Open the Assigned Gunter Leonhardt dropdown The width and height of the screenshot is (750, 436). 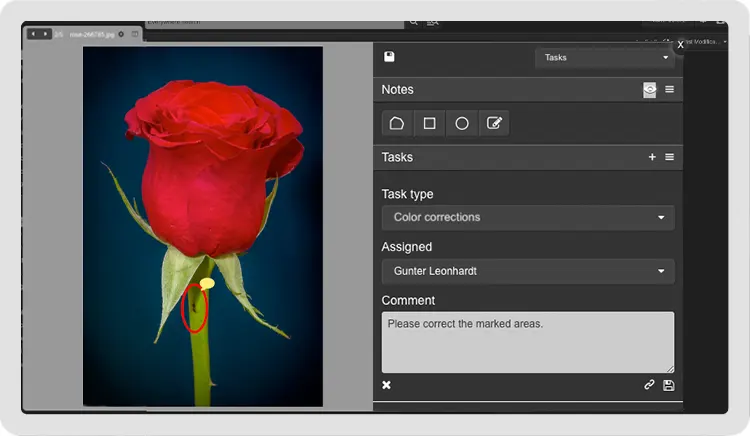pos(528,271)
